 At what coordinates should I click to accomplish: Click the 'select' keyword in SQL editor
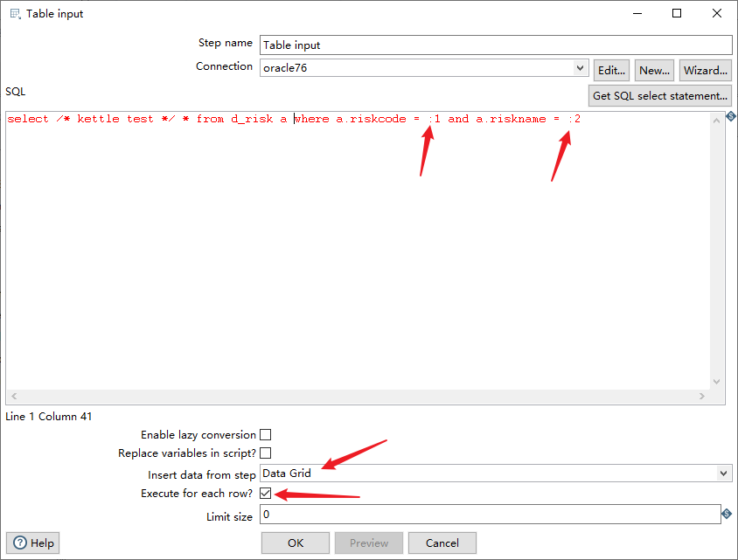point(28,119)
